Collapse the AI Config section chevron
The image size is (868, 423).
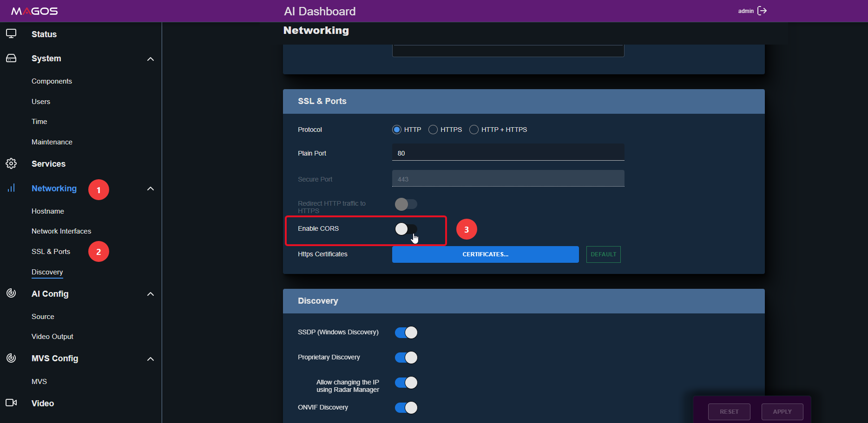coord(150,294)
